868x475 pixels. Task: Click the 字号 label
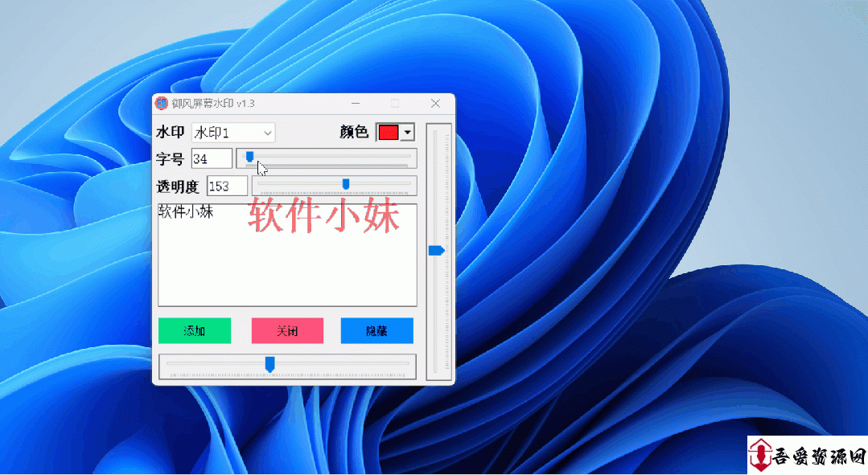170,159
